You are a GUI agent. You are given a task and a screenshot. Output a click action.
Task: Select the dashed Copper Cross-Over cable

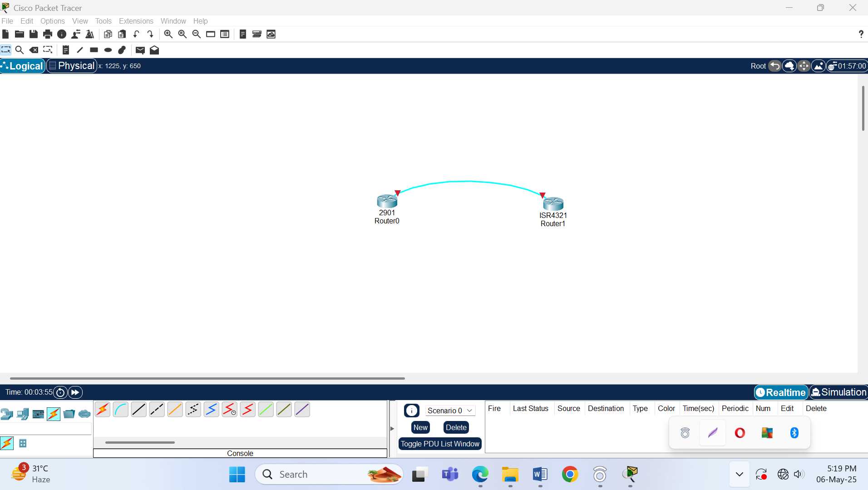(x=157, y=410)
